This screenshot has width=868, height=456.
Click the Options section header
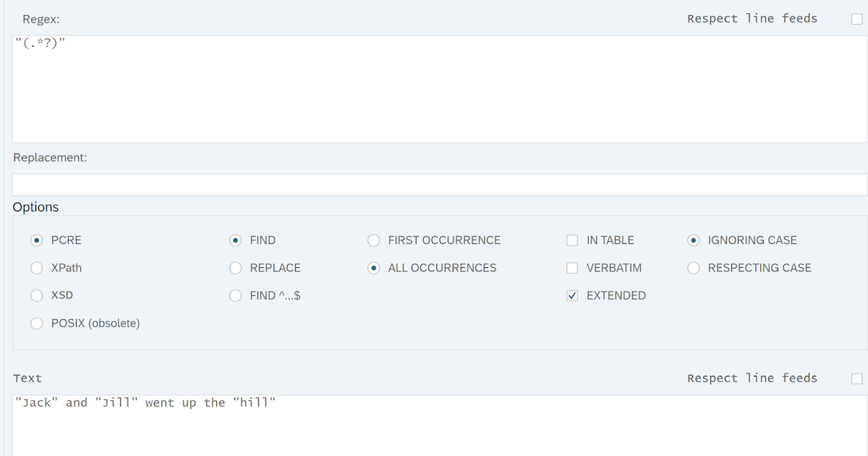tap(35, 207)
